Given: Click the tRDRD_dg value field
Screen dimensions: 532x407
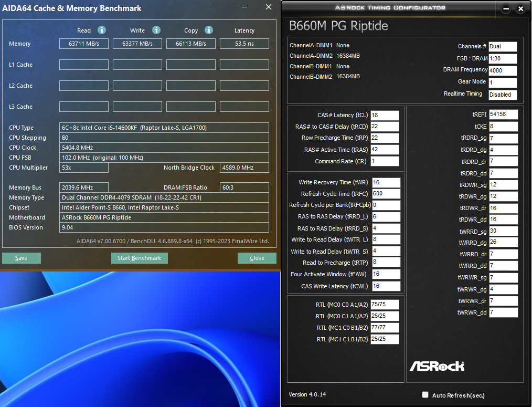Looking at the screenshot, I should [503, 150].
